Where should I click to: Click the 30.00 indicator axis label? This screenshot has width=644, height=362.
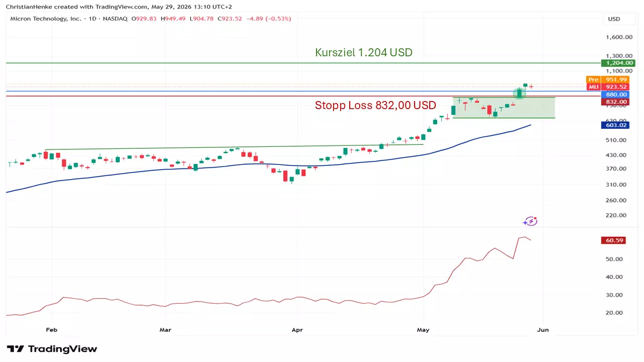(615, 295)
